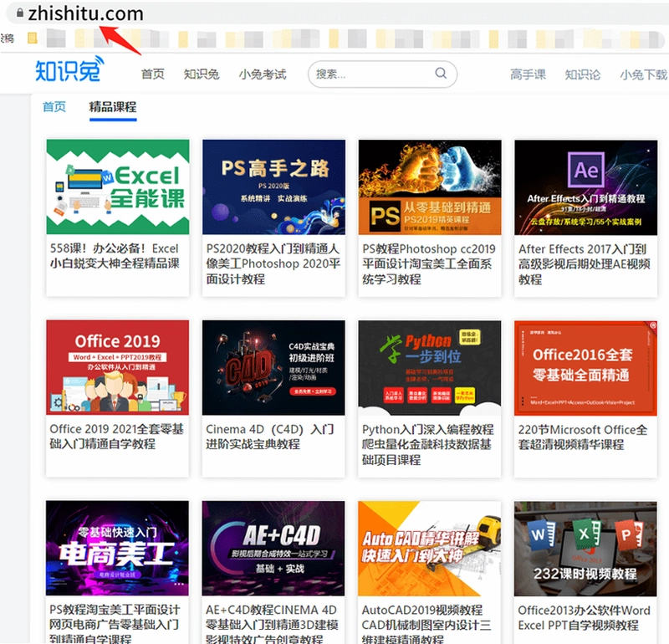Screen dimensions: 669x644
Task: Click the search magnifier icon
Action: (441, 74)
